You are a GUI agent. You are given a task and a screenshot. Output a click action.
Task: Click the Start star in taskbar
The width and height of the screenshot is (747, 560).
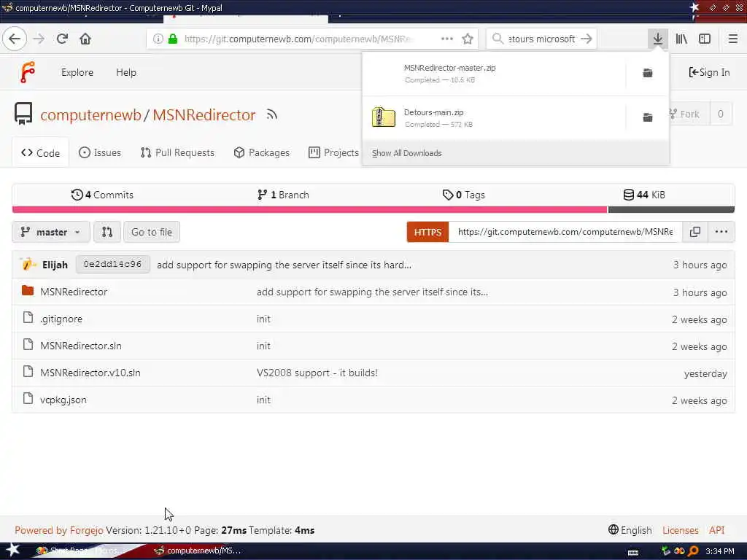12,550
